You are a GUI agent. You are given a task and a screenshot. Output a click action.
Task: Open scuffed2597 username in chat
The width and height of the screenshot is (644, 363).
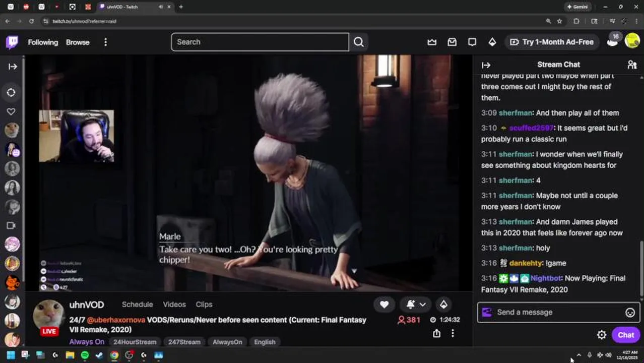(531, 128)
